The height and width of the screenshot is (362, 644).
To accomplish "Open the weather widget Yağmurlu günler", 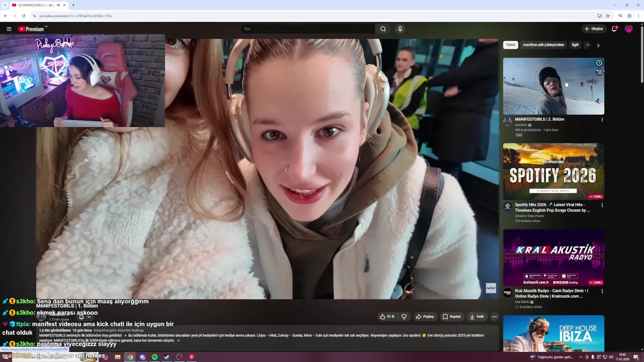I will pos(551,357).
